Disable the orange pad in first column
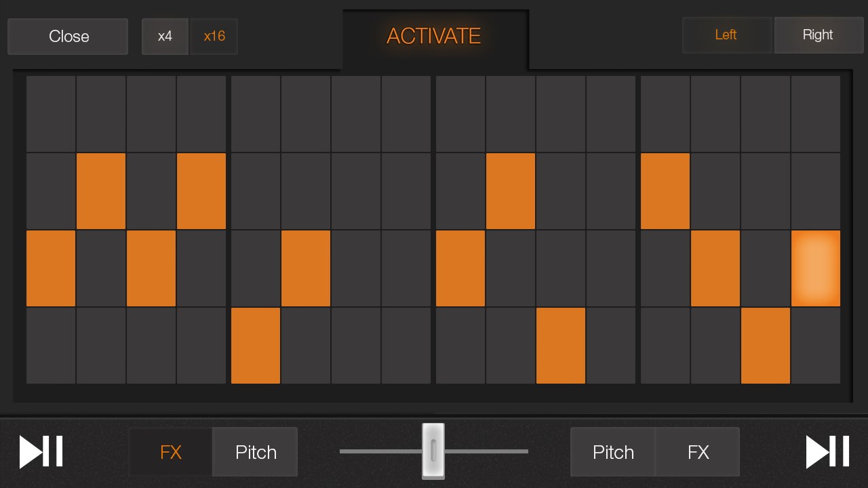The width and height of the screenshot is (868, 488). 51,268
